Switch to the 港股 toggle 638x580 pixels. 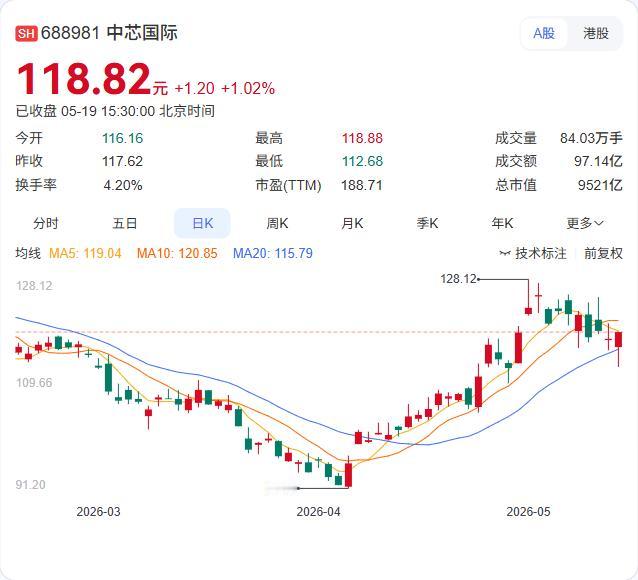[x=596, y=33]
